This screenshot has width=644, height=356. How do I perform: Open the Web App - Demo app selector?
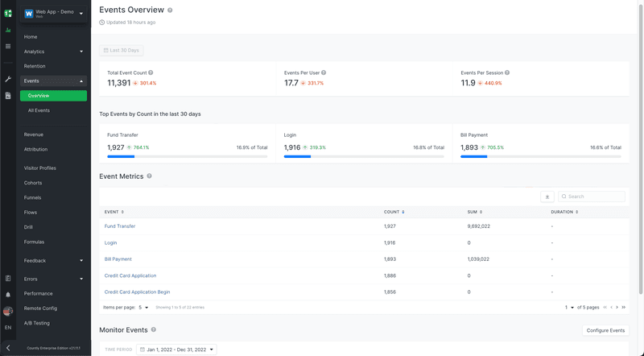53,13
